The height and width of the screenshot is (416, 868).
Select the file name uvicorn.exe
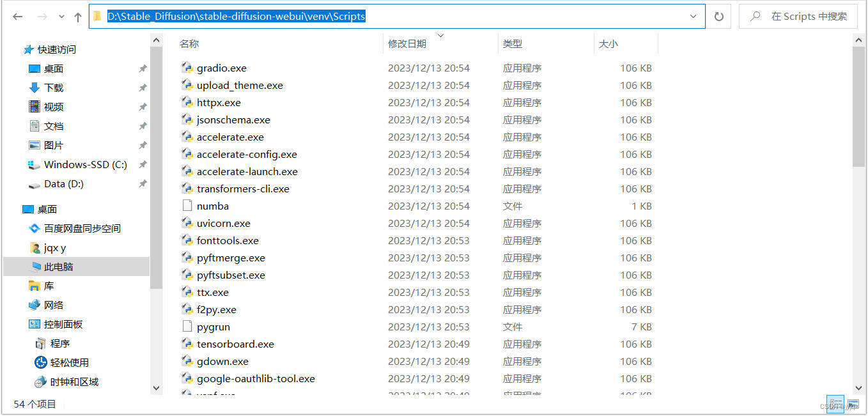[224, 223]
